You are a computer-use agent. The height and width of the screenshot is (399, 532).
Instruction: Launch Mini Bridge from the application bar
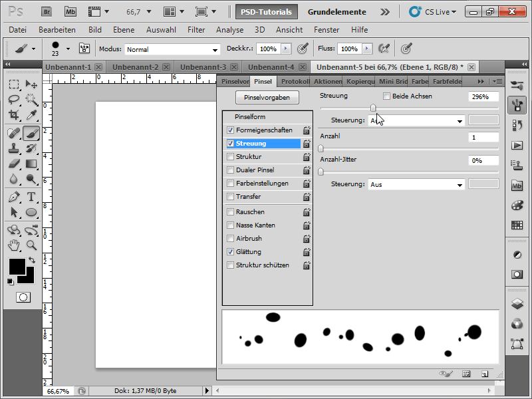[70, 12]
